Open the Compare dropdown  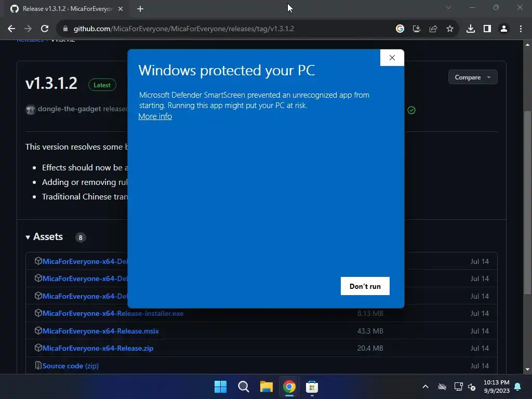473,77
